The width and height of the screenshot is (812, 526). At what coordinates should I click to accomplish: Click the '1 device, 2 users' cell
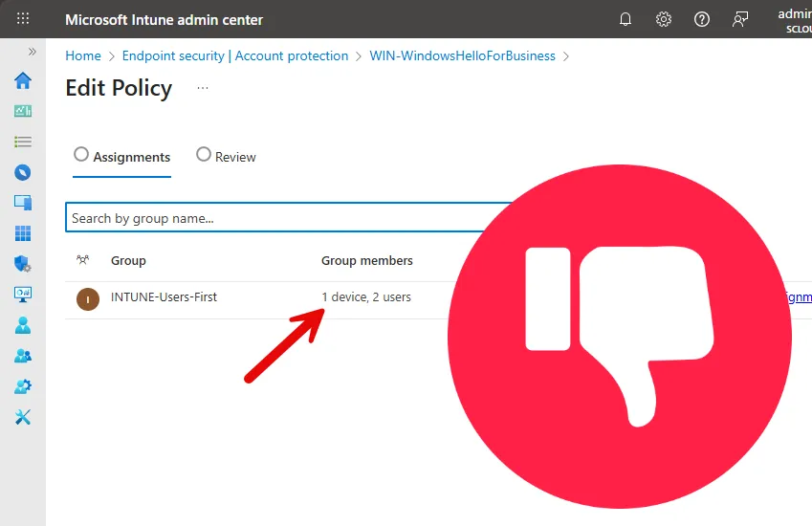coord(366,297)
